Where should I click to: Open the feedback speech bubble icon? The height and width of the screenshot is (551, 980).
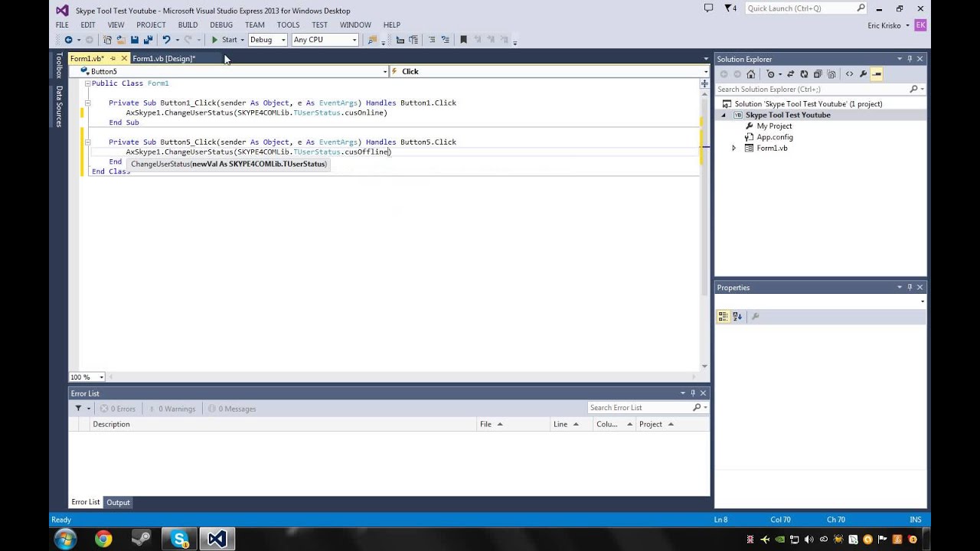click(x=708, y=8)
